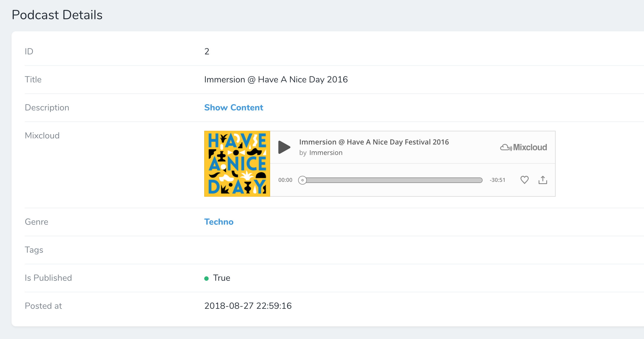Viewport: 644px width, 339px height.
Task: Click the Have A Nice Day cover art
Action: [237, 164]
